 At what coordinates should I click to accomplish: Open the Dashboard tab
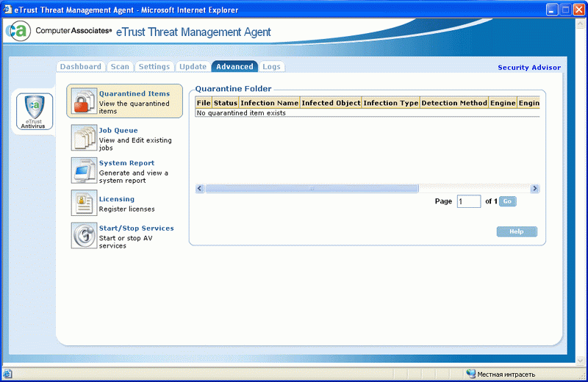click(x=81, y=66)
